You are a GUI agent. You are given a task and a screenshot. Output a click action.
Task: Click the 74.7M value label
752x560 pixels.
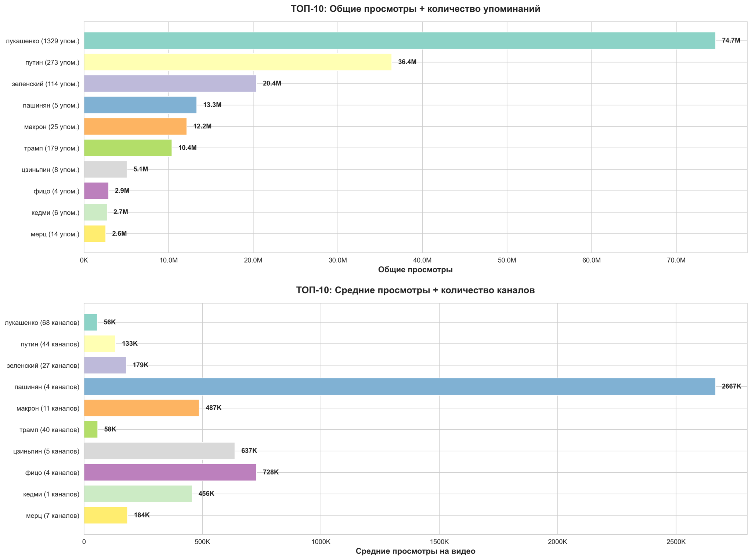pos(731,40)
